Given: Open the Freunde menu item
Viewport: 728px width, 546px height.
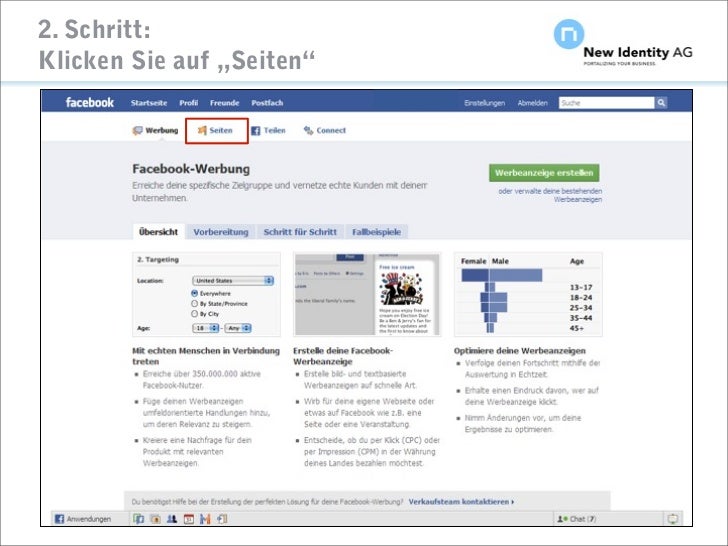Looking at the screenshot, I should coord(225,103).
